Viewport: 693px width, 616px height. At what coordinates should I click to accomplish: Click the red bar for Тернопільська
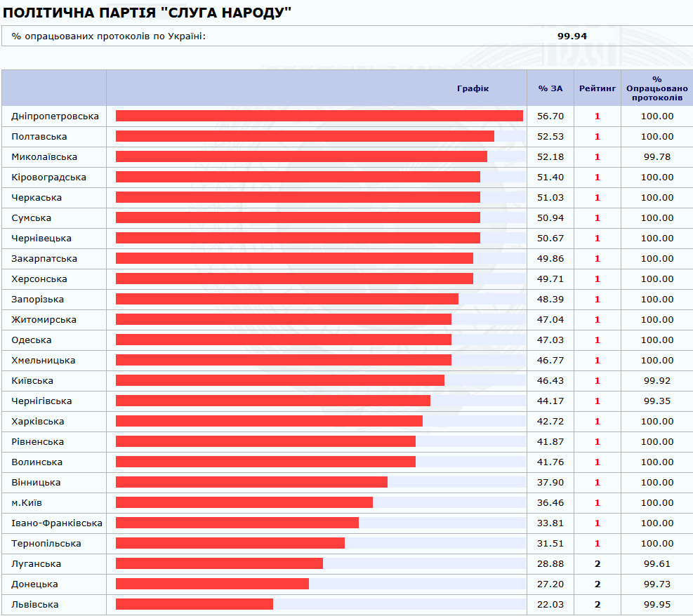click(230, 543)
